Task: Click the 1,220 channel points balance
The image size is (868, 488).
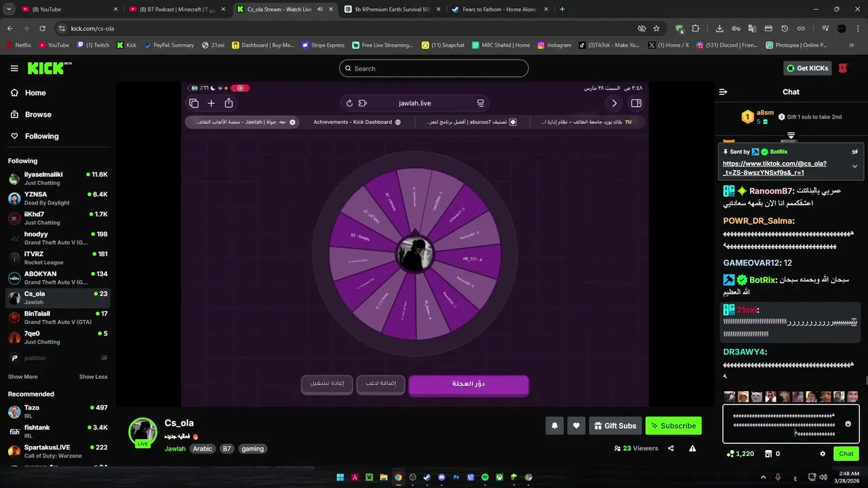Action: (x=741, y=454)
